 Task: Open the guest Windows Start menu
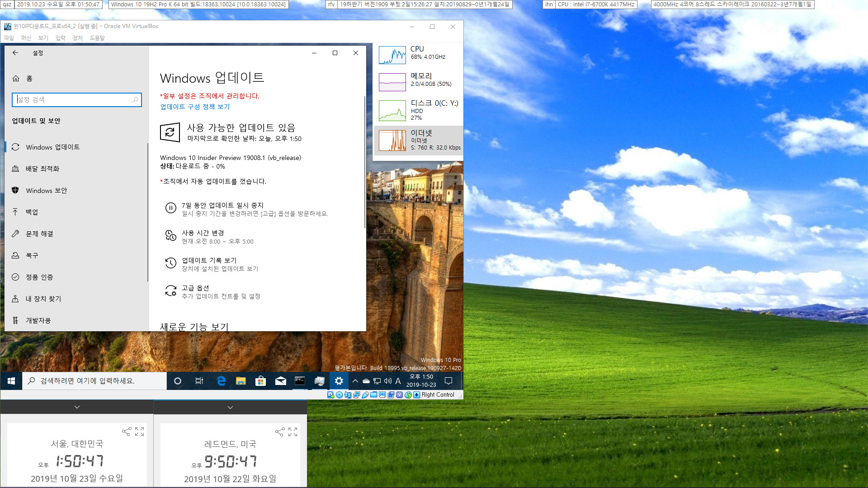tap(11, 381)
